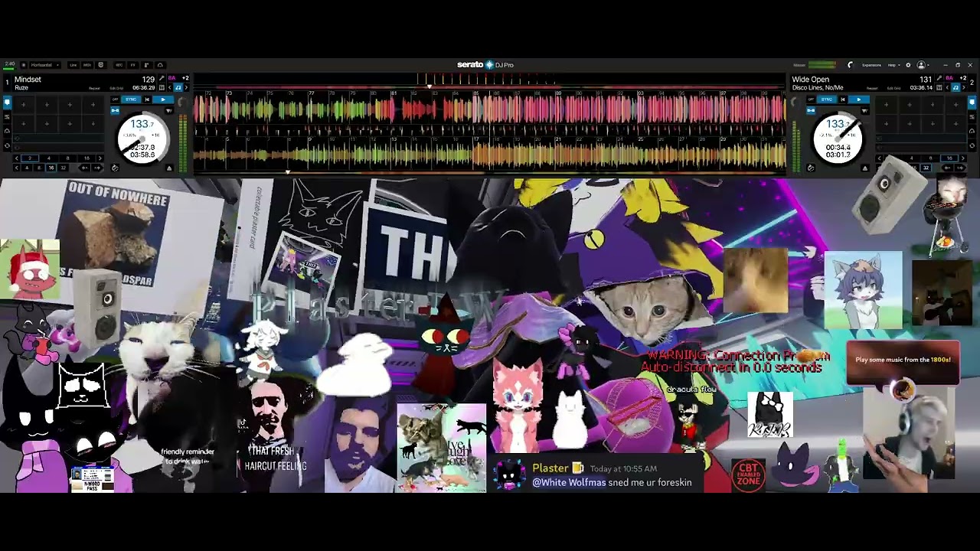980x551 pixels.
Task: Click the main scrolling waveform for deck 1
Action: (490, 111)
